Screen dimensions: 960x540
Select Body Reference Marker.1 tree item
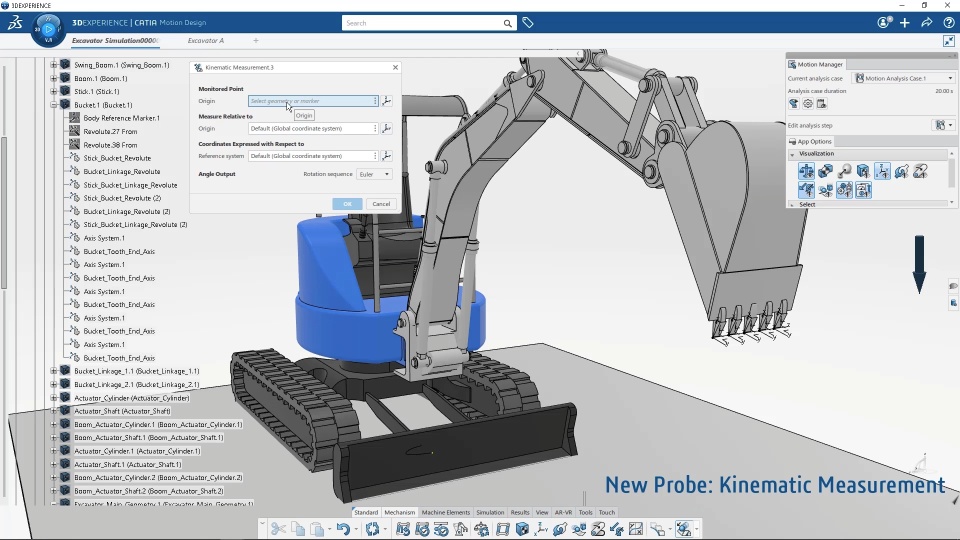tap(121, 118)
